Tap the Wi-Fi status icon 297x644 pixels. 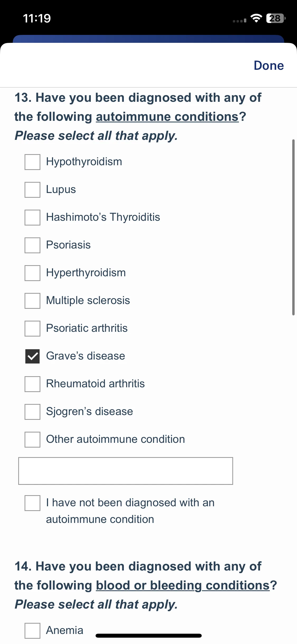point(256,18)
